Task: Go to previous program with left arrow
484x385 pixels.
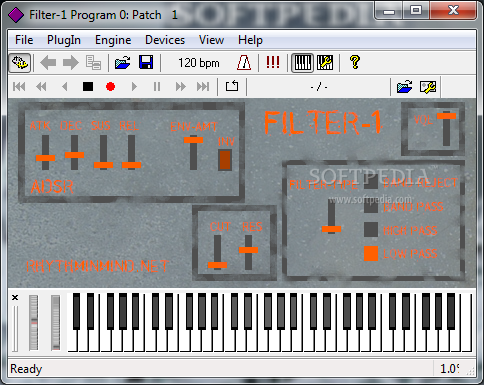Action: click(x=48, y=63)
